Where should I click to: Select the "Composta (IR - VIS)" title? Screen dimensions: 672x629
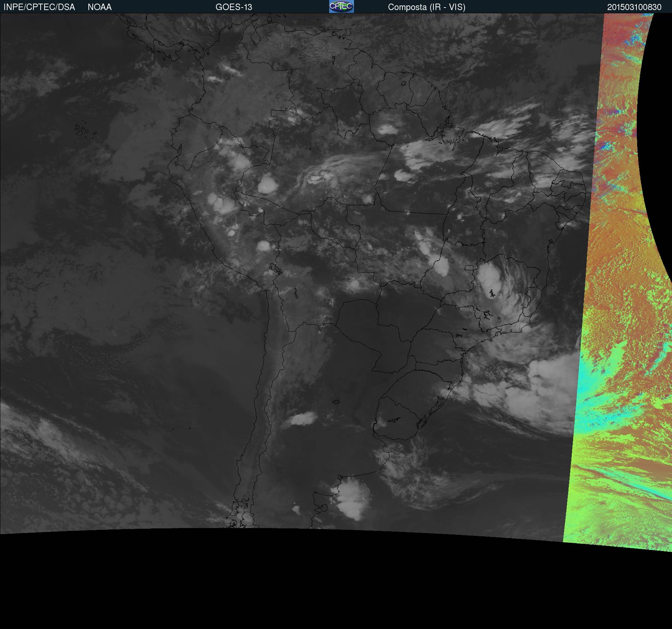(x=427, y=7)
